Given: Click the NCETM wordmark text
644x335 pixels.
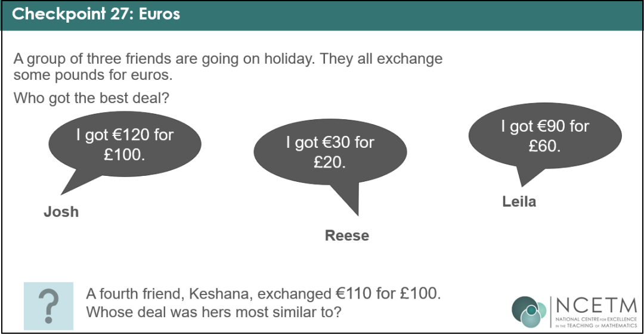Looking at the screenshot, I should click(x=596, y=306).
